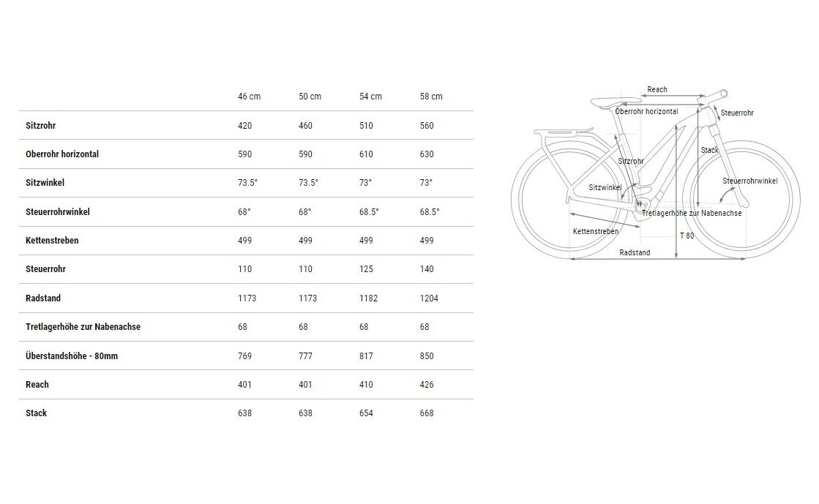Viewport: 819px width, 504px height.
Task: Click the Kettenstreben row label in table
Action: [52, 241]
